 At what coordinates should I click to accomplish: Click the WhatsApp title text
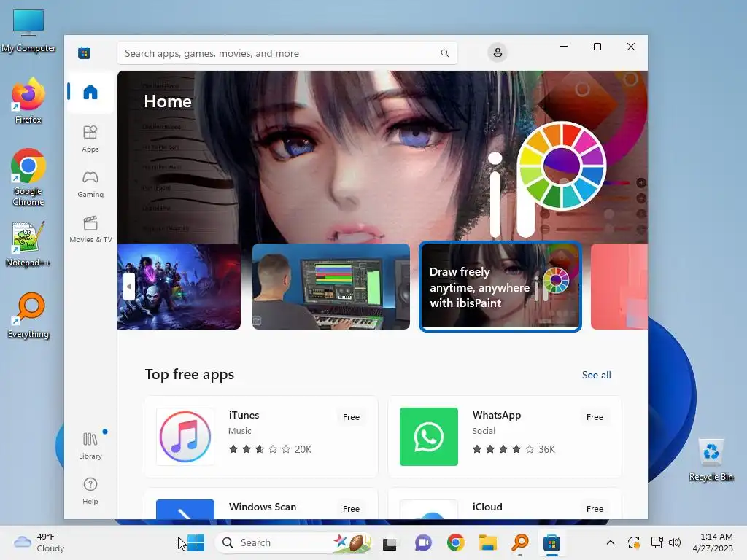(497, 415)
